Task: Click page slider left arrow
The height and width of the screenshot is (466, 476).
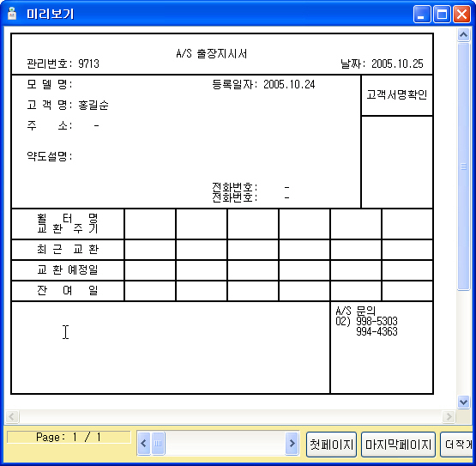Action: coord(144,444)
